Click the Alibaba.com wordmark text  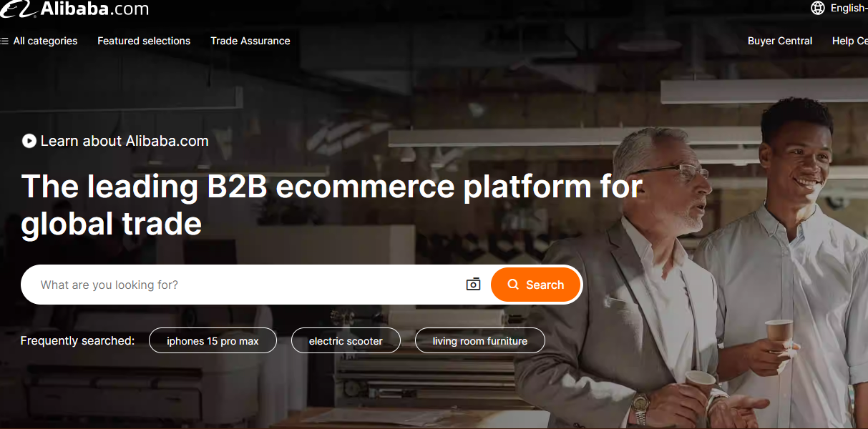coord(94,9)
